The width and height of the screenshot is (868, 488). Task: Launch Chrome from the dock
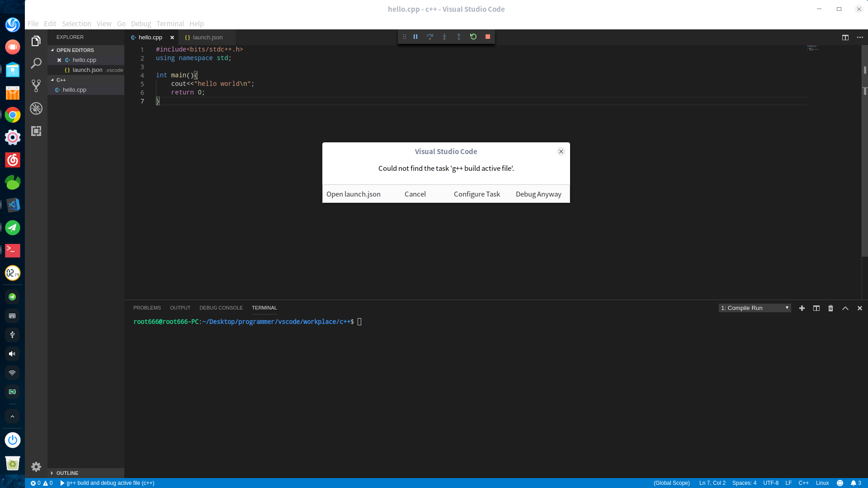pyautogui.click(x=13, y=115)
